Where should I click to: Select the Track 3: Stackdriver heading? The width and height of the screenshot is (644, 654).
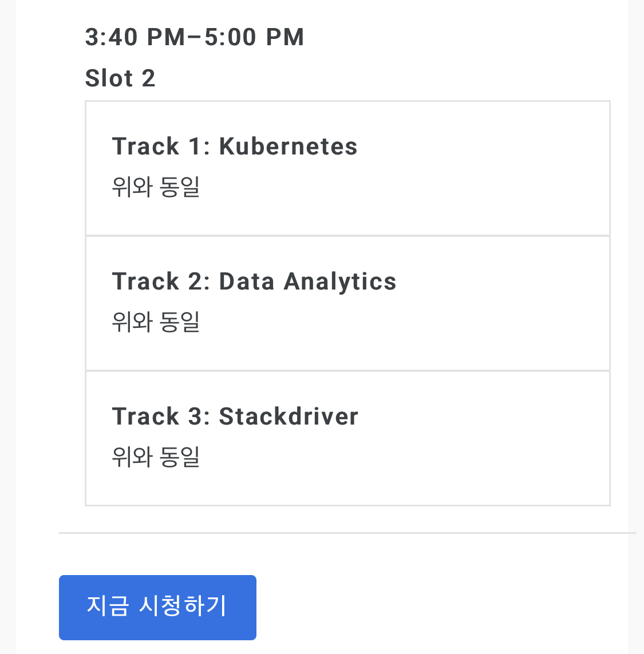(235, 416)
